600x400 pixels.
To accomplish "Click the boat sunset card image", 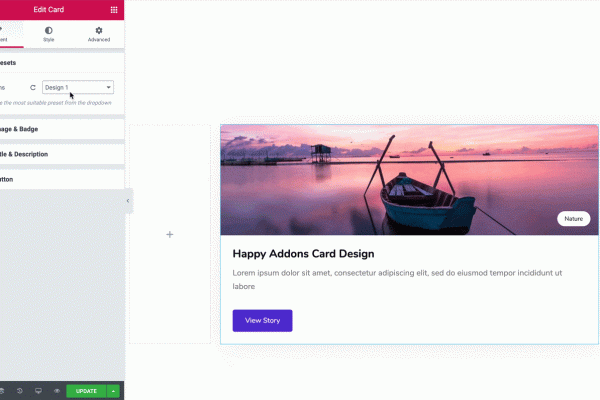I will [x=409, y=180].
